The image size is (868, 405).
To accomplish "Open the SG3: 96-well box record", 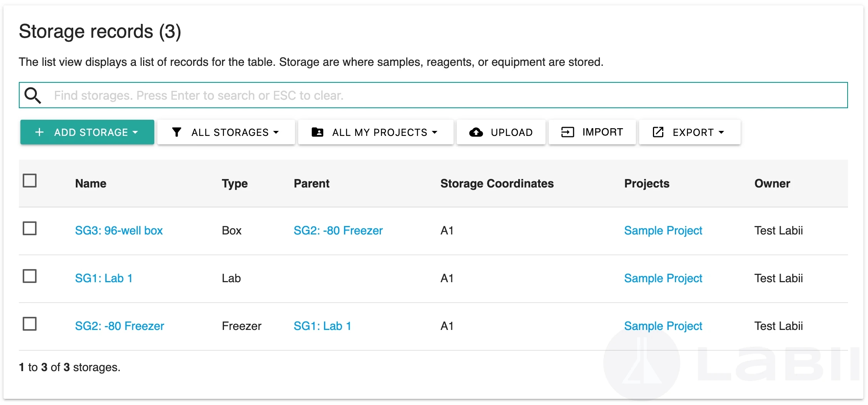I will (119, 230).
